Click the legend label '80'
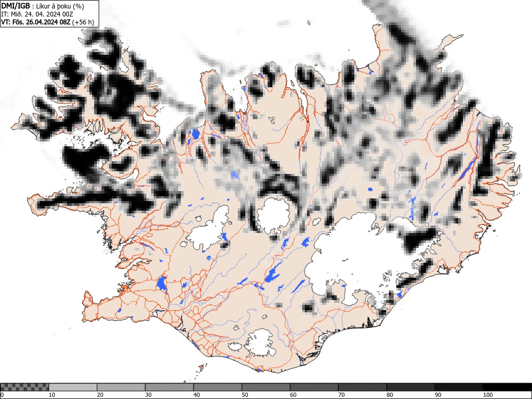 pyautogui.click(x=389, y=395)
